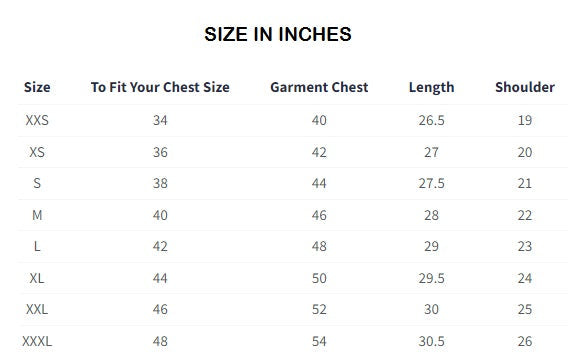568x363 pixels.
Task: Select garment chest value 46 for M
Action: coord(319,215)
